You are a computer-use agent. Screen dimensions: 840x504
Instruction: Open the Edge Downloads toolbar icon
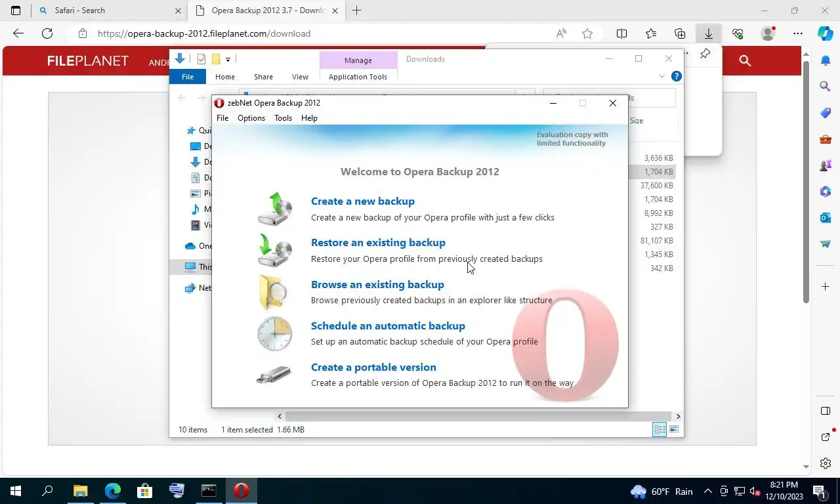[709, 33]
